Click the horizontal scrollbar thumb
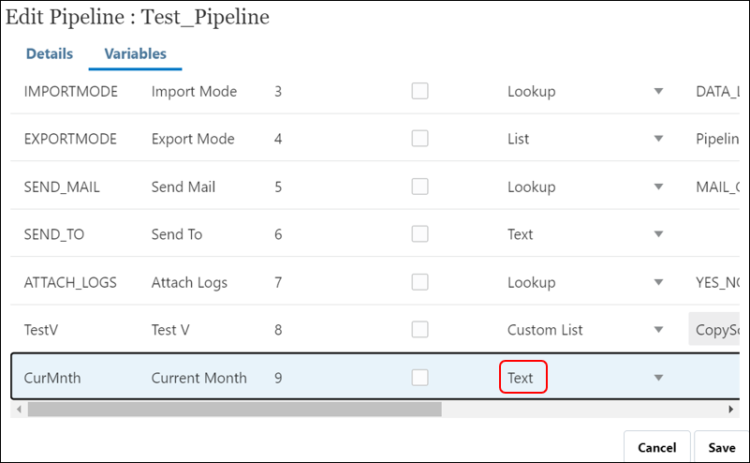 click(x=234, y=409)
